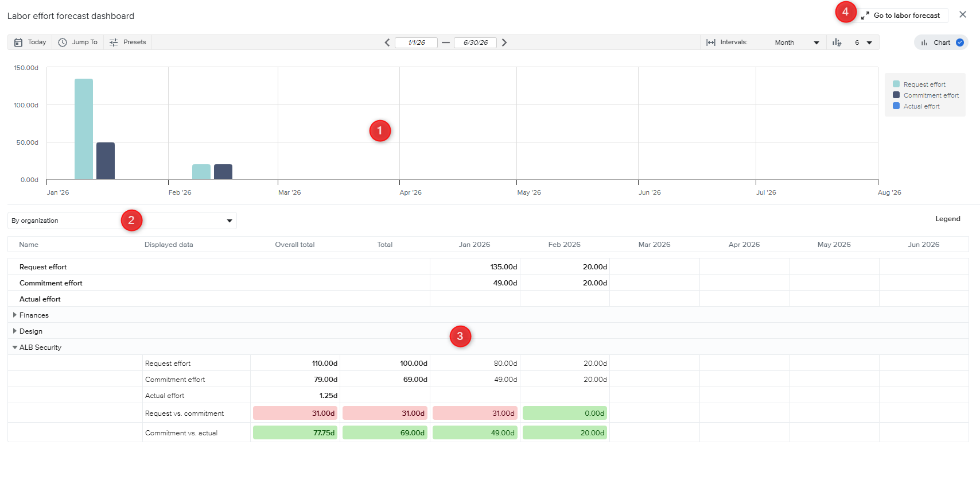980x483 pixels.
Task: Open the Jump To clock option
Action: (x=78, y=42)
